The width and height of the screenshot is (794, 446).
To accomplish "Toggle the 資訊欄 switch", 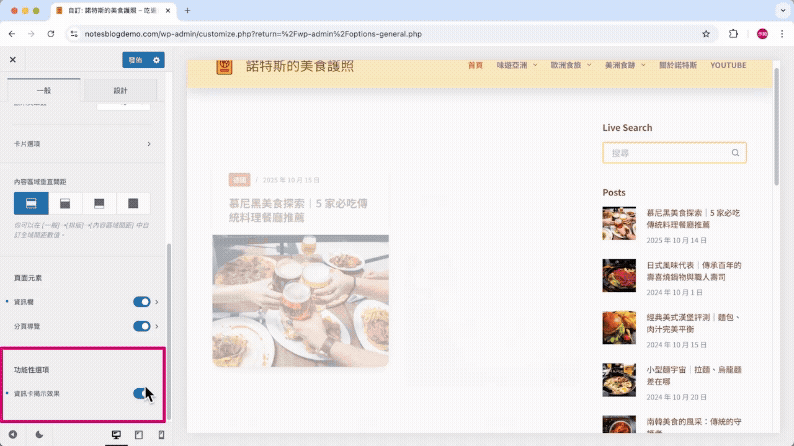I will (141, 301).
